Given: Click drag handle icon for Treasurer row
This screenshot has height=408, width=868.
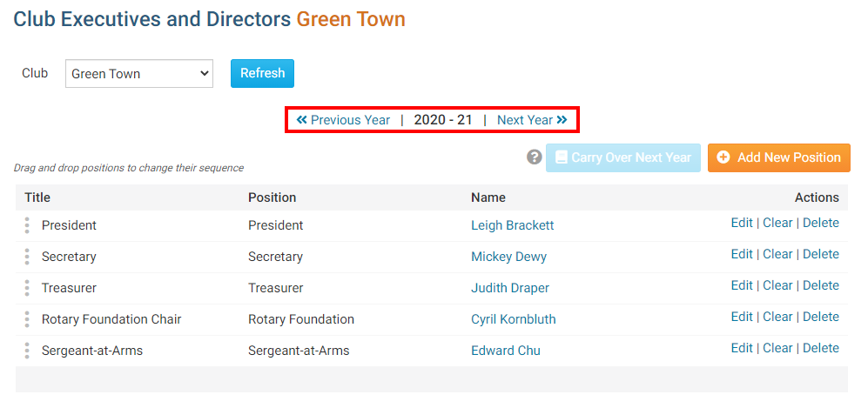Looking at the screenshot, I should (x=27, y=288).
